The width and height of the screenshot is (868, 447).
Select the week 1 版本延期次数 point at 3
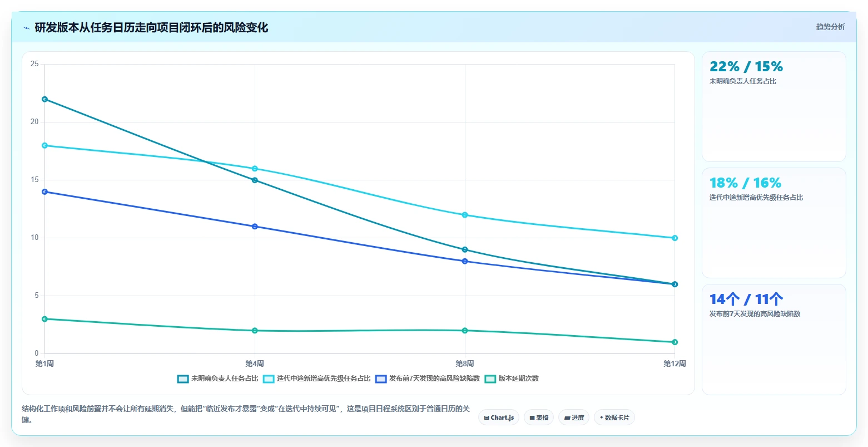[44, 319]
